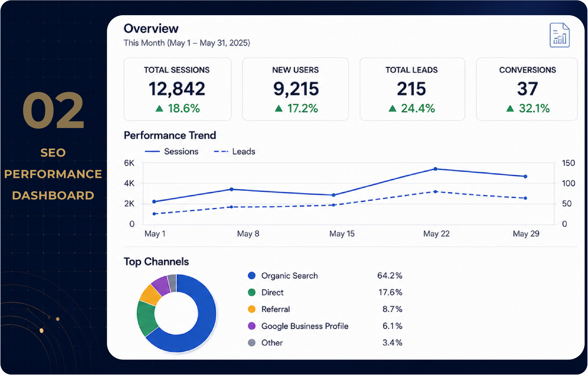Viewport: 588px width, 375px height.
Task: Toggle the Sessions legend item
Action: (x=171, y=152)
